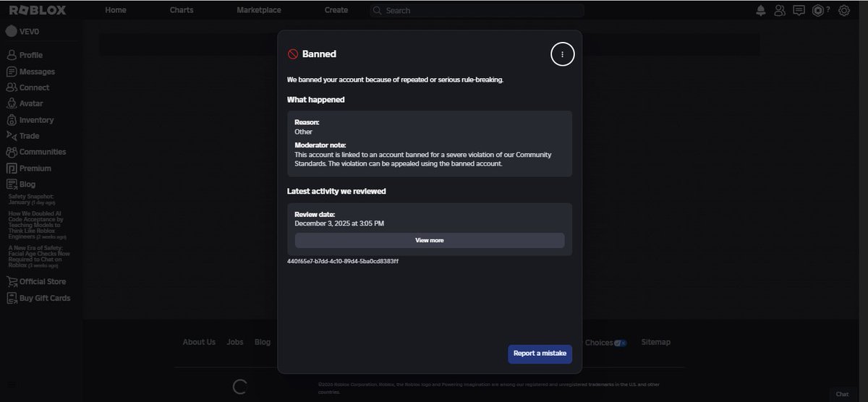
Task: Open the Profile link in the sidebar
Action: coord(31,55)
